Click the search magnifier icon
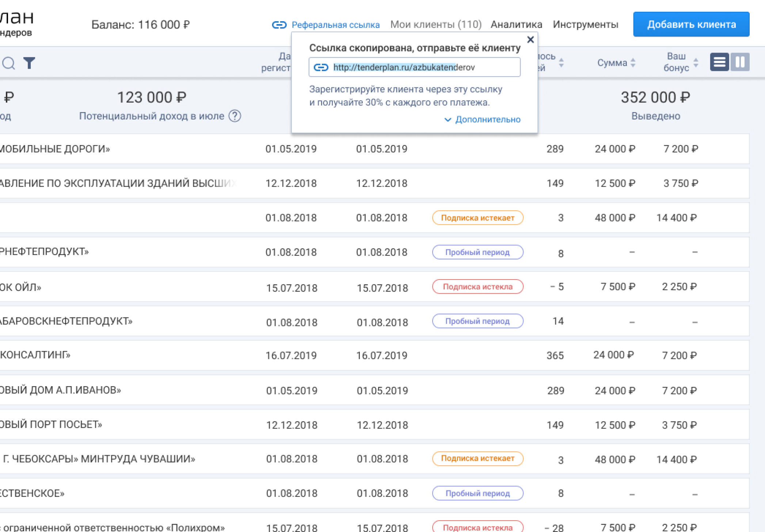This screenshot has width=765, height=532. 8,63
